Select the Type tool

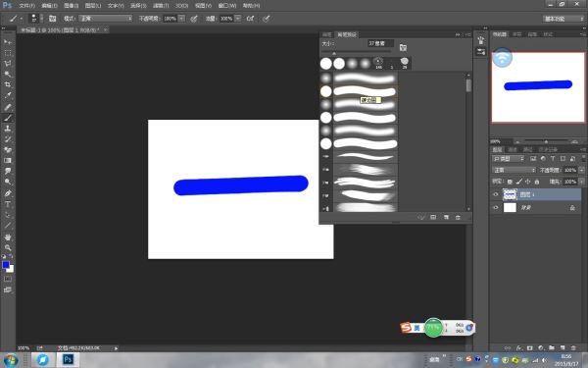coord(8,204)
